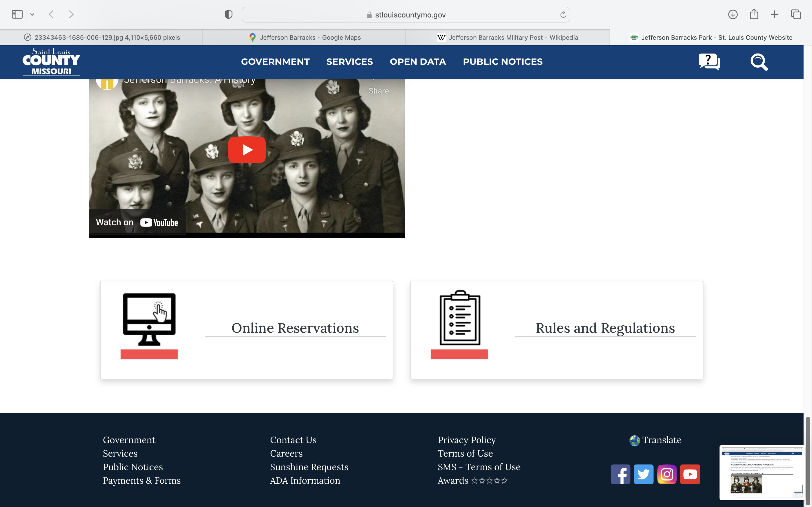Viewport: 812px width, 507px height.
Task: Open the GOVERNMENT navigation menu
Action: tap(275, 62)
